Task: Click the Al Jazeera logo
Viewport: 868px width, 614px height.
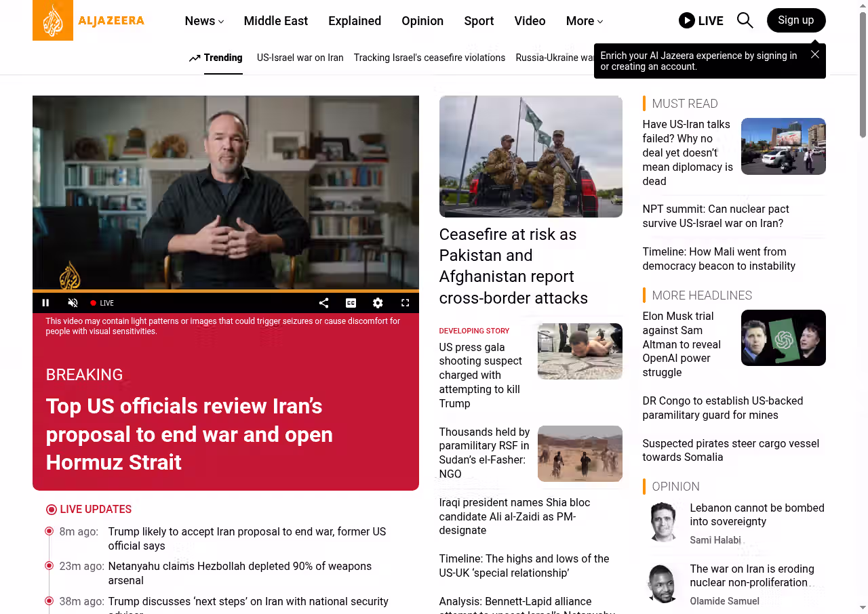Action: pos(89,20)
